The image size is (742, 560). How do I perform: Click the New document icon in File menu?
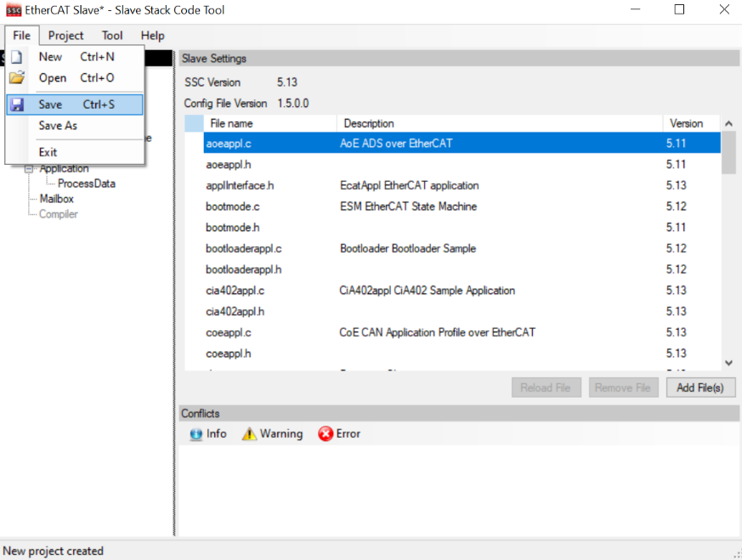click(16, 57)
